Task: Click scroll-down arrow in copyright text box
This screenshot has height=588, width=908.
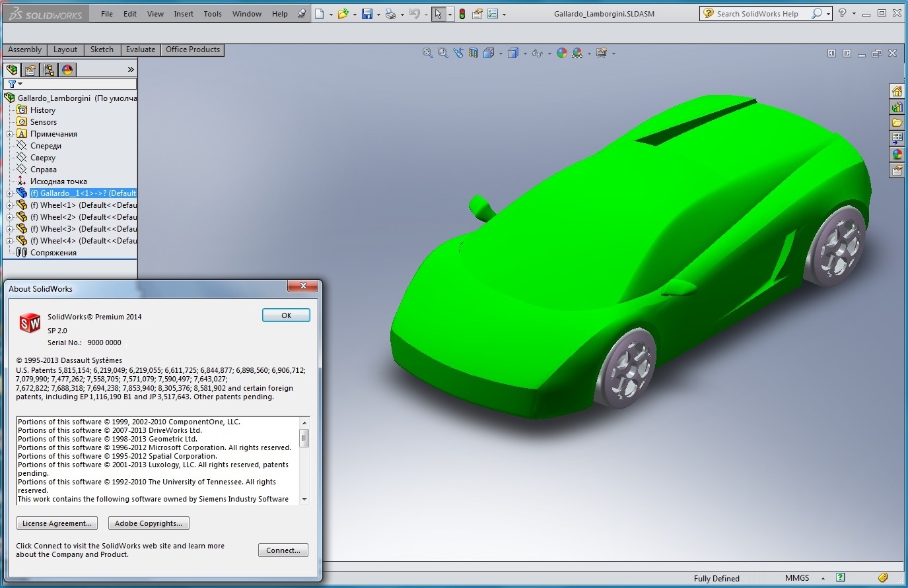Action: pos(304,500)
